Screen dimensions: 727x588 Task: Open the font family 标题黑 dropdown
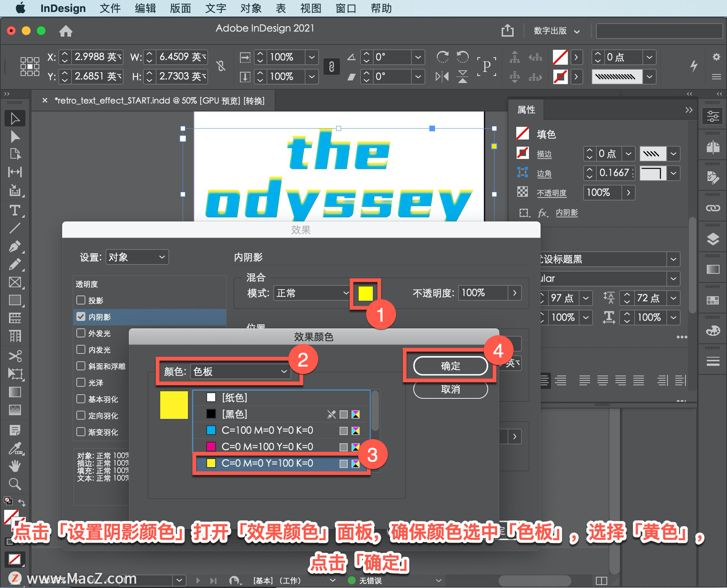pyautogui.click(x=674, y=259)
